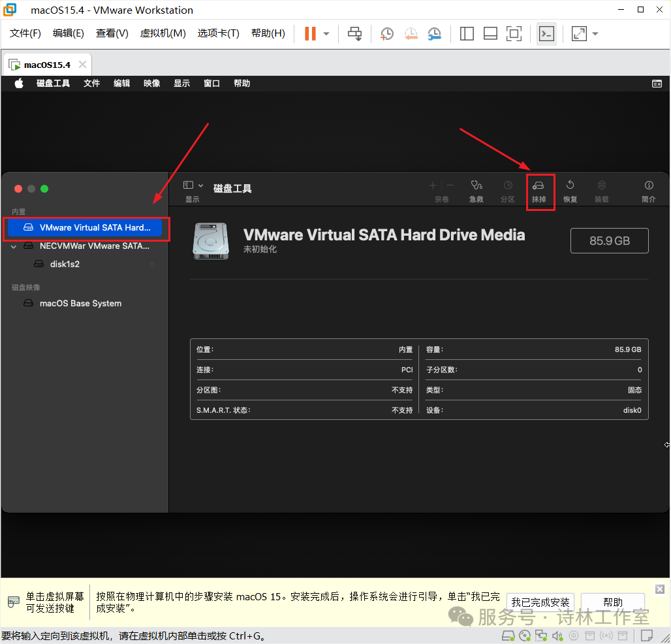Dismiss the yellow install hint bar

660,590
